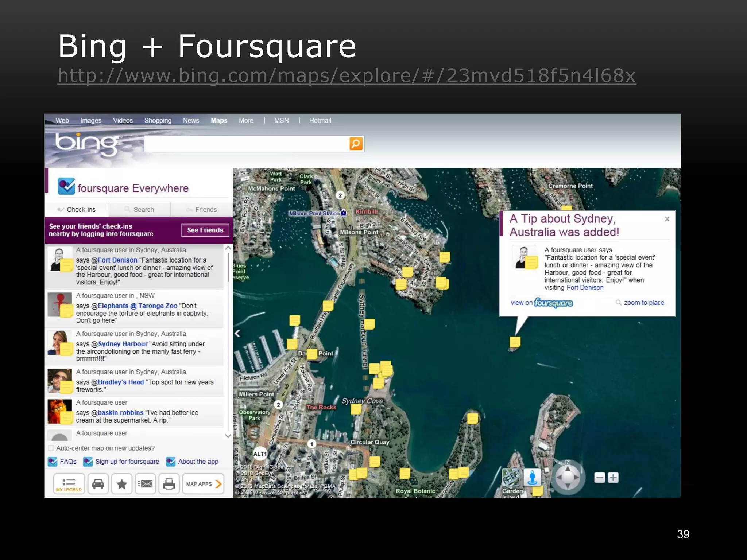Expand the MAP APPS button
The width and height of the screenshot is (747, 560).
(203, 484)
